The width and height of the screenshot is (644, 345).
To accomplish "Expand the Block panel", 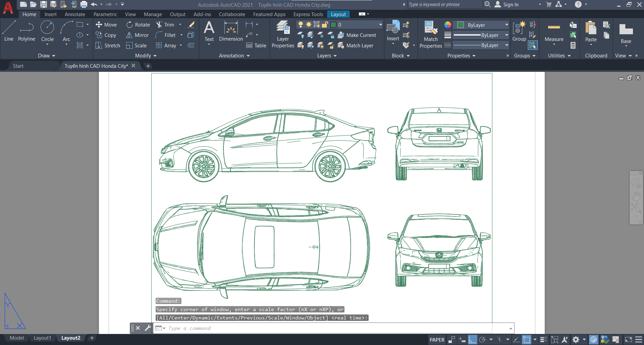I will [x=400, y=56].
